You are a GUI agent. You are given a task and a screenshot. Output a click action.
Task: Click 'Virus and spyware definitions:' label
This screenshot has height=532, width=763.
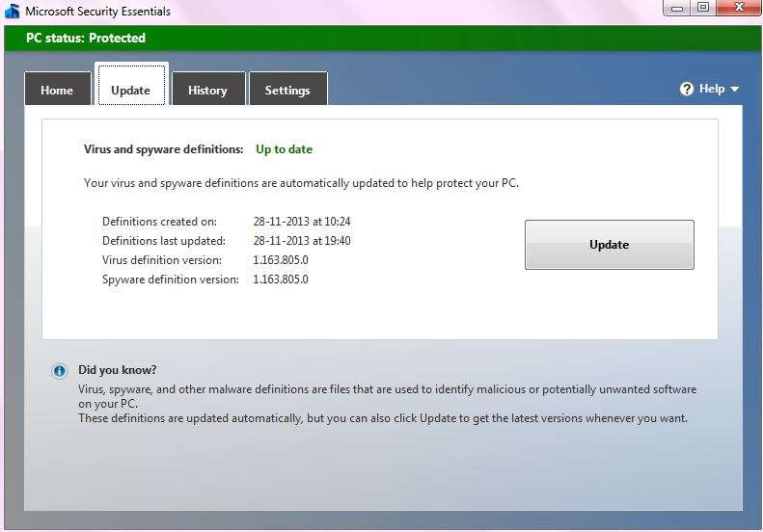click(164, 149)
